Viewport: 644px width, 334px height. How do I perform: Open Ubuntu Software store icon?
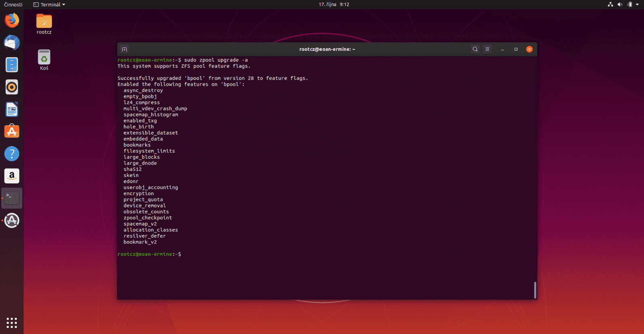coord(12,131)
